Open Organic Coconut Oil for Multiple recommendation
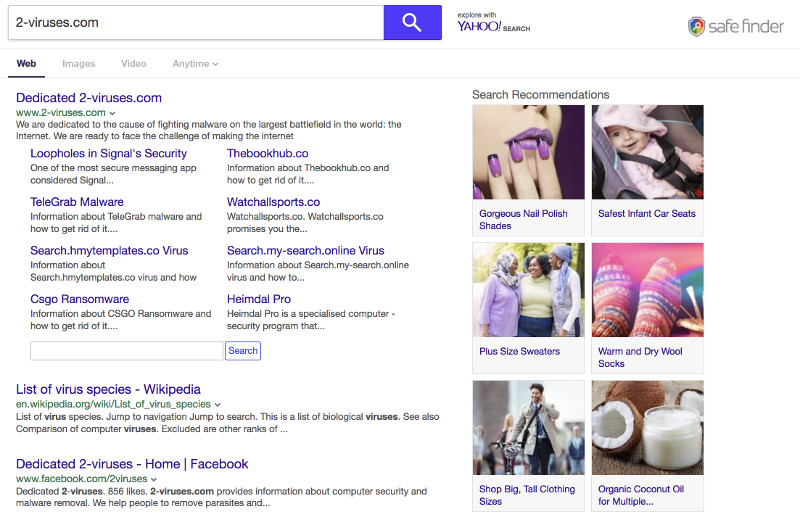The height and width of the screenshot is (517, 800). pos(641,495)
